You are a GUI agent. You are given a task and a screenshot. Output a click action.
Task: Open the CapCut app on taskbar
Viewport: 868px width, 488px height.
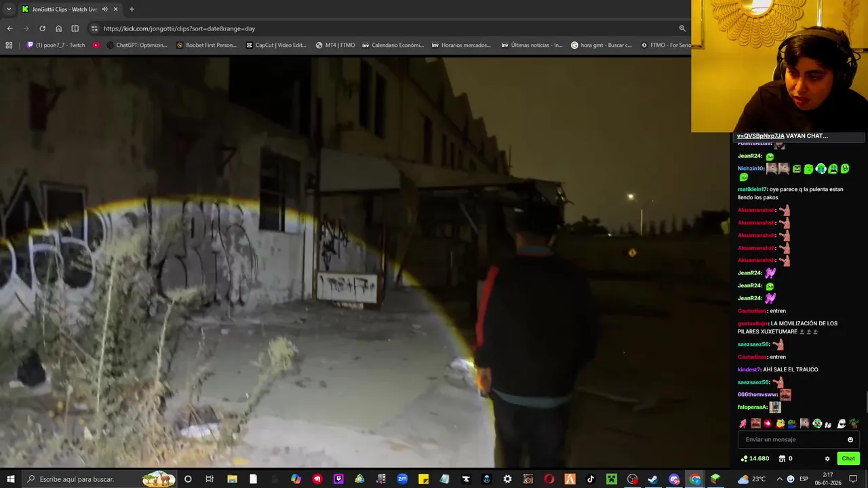[x=466, y=479]
